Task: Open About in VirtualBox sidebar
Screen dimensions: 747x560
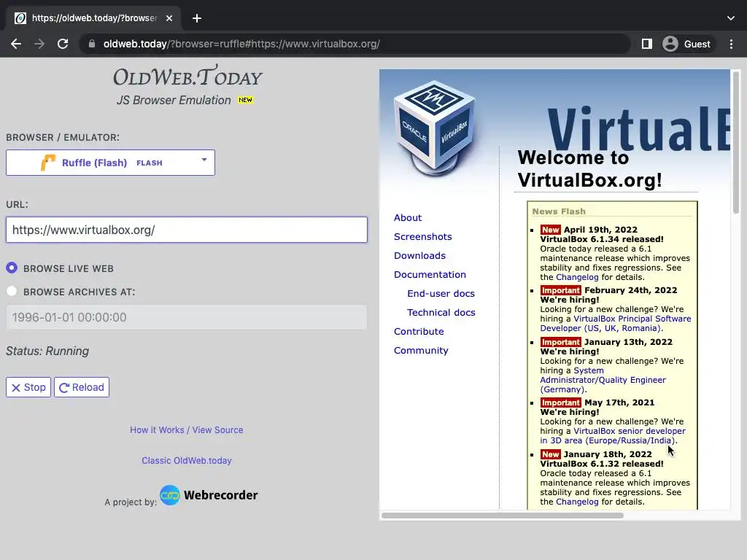Action: [408, 217]
